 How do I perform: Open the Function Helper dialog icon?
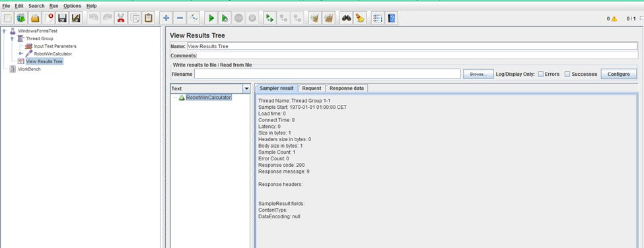point(377,18)
